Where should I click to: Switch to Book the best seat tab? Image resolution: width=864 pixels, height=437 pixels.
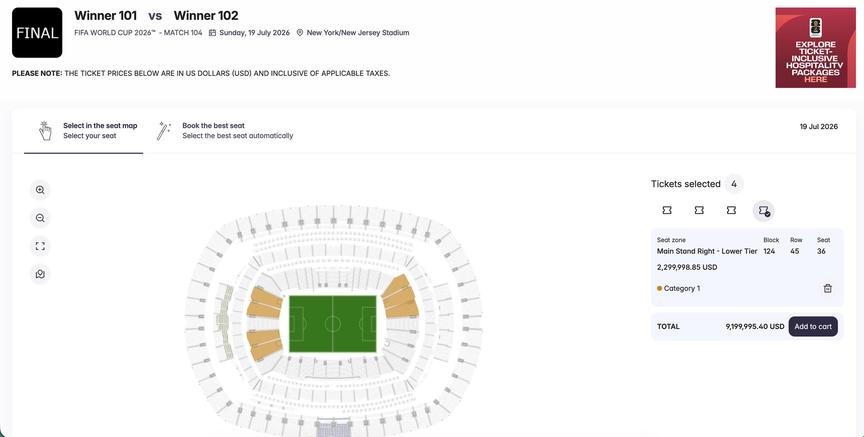[x=225, y=131]
